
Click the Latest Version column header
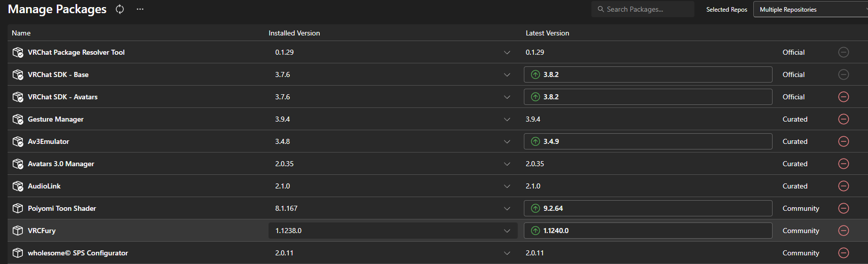[547, 33]
